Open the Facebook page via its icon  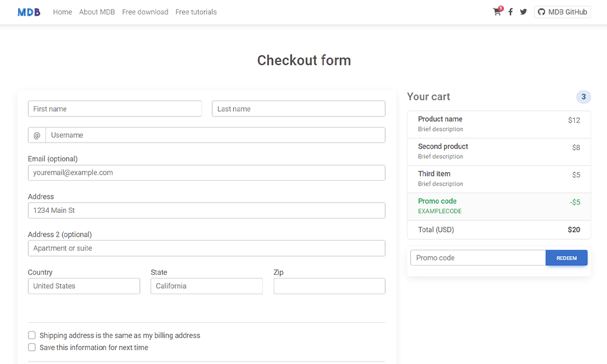[x=510, y=12]
